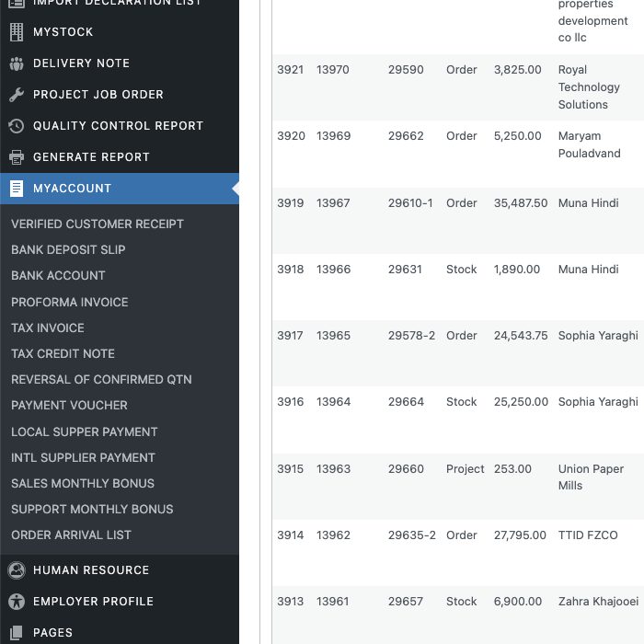Viewport: 644px width, 644px height.
Task: Click the Project Job Order wrench icon
Action: (17, 95)
